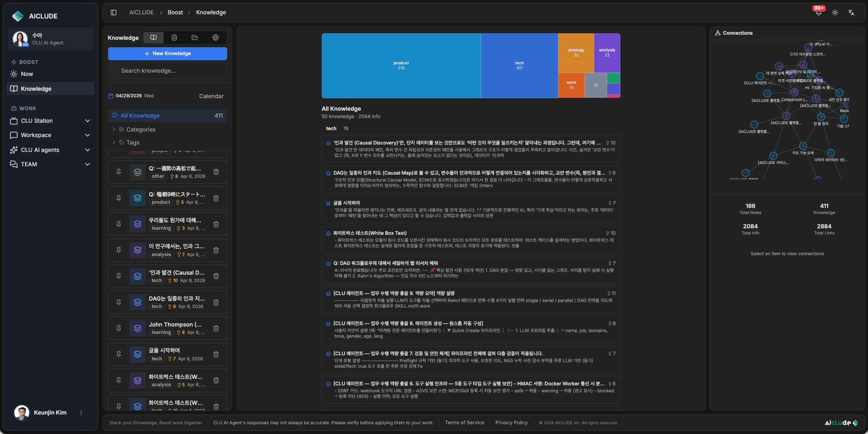Delete the '우리들도 뭔가에 대해' item
Image resolution: width=868 pixels, height=434 pixels.
pyautogui.click(x=216, y=224)
